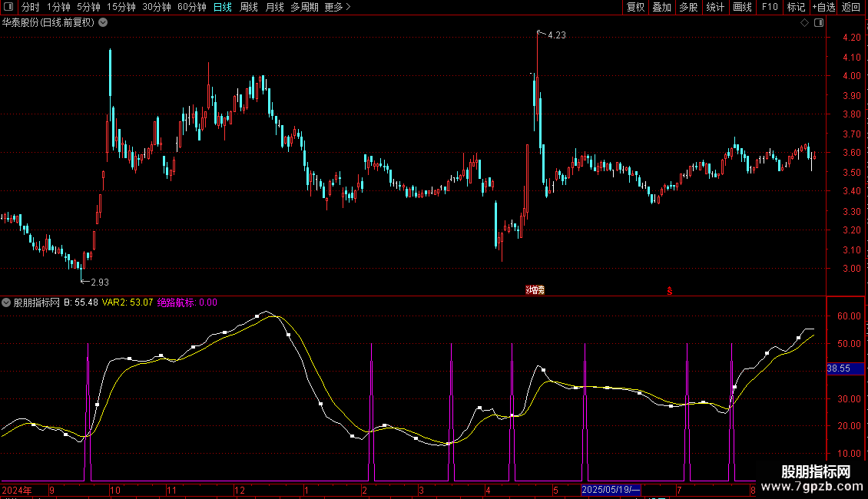Image resolution: width=868 pixels, height=499 pixels.
Task: Toggle the side panel icon at top-right
Action: point(819,23)
